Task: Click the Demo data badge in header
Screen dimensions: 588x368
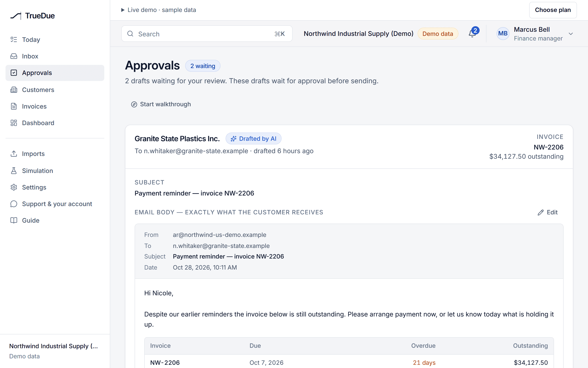Action: tap(438, 34)
